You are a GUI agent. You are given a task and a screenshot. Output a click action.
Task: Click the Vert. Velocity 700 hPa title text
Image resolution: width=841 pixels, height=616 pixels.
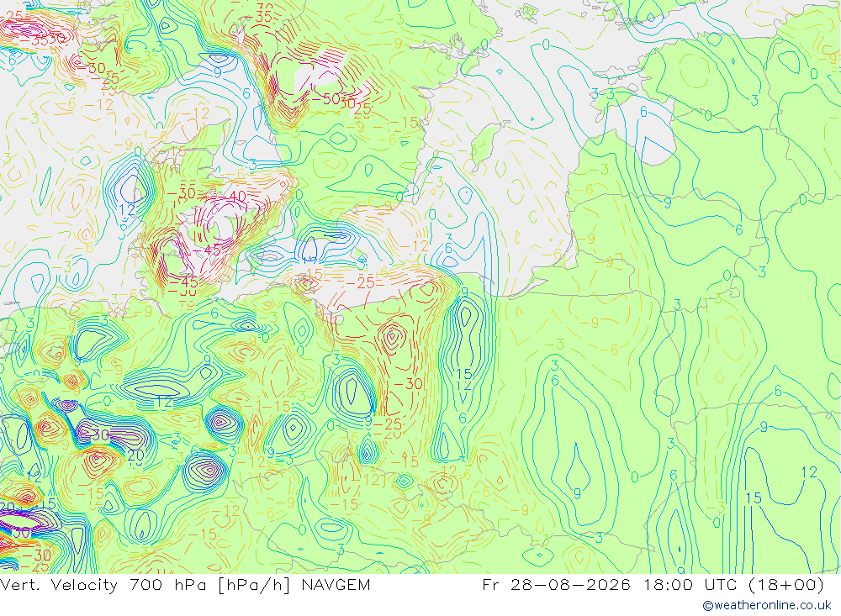[106, 584]
